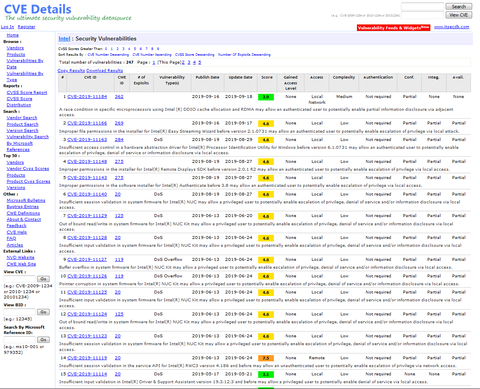Sort by CVE Number Descending
The image size is (480, 389).
point(108,54)
